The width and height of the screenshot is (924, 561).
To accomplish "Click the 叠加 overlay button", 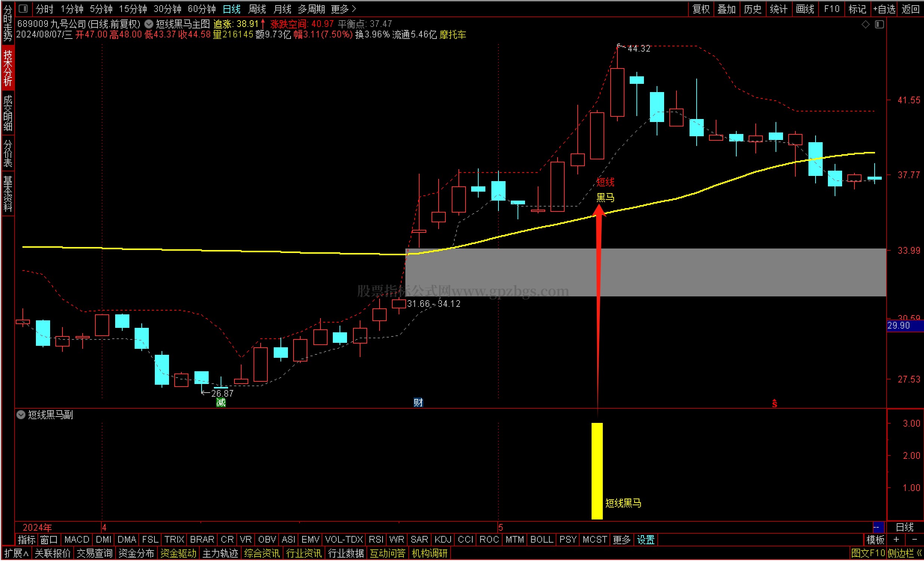I will pos(727,9).
